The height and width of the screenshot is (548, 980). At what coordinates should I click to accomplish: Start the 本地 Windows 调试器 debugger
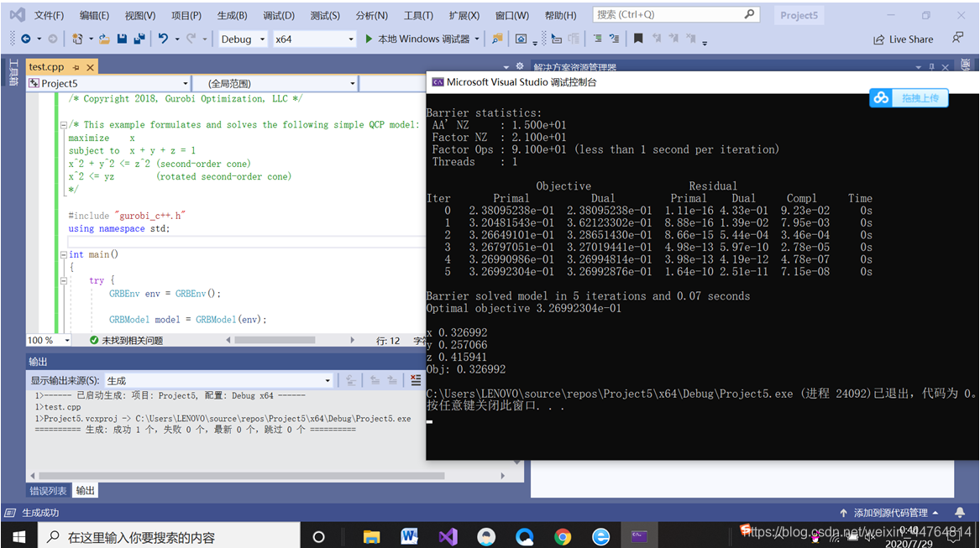tap(417, 39)
